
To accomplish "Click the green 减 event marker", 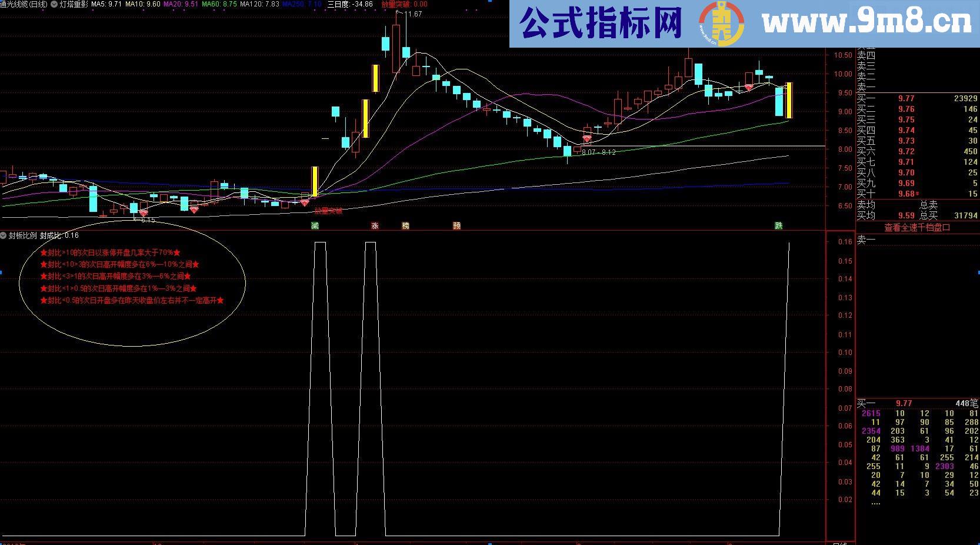I will click(315, 226).
